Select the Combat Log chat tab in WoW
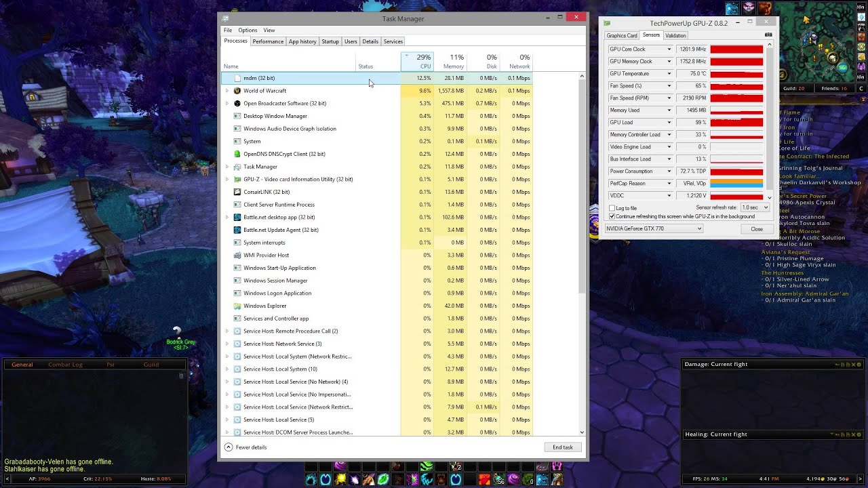This screenshot has height=488, width=868. tap(65, 365)
